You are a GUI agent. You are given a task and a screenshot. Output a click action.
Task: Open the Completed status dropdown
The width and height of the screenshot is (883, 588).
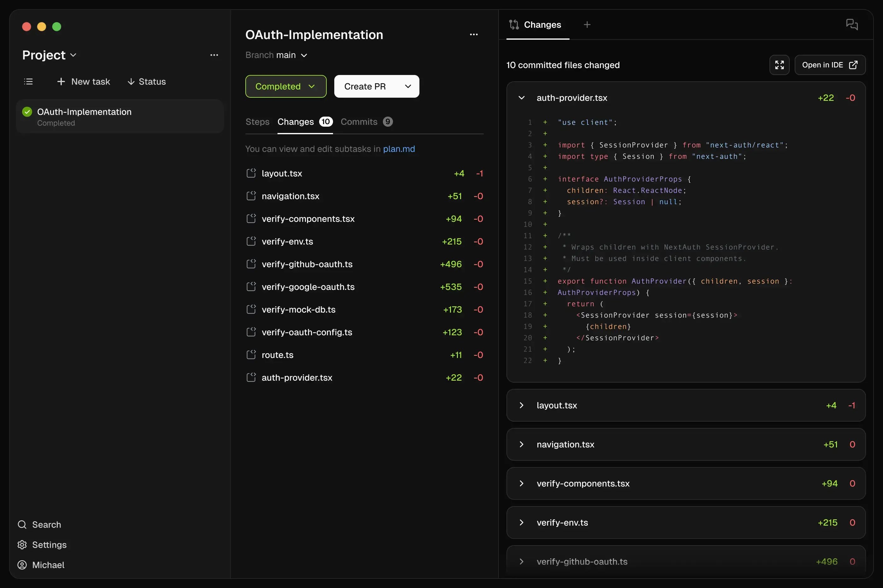[286, 86]
